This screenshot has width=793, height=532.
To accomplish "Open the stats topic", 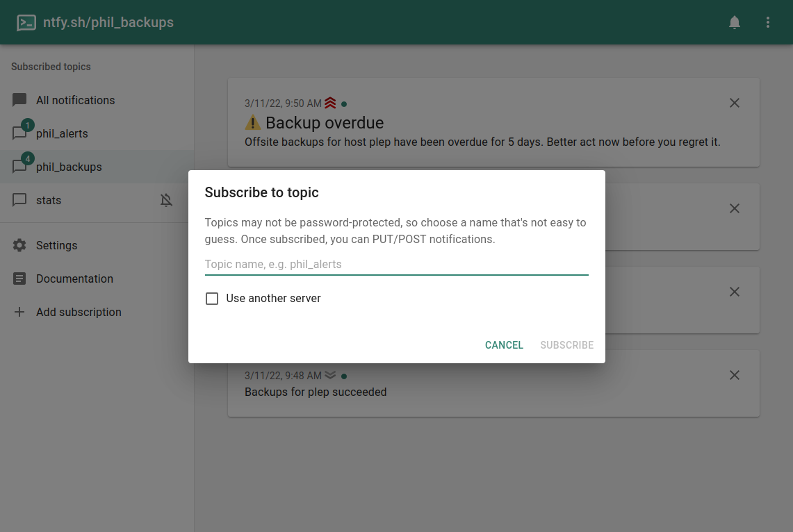I will coord(49,200).
